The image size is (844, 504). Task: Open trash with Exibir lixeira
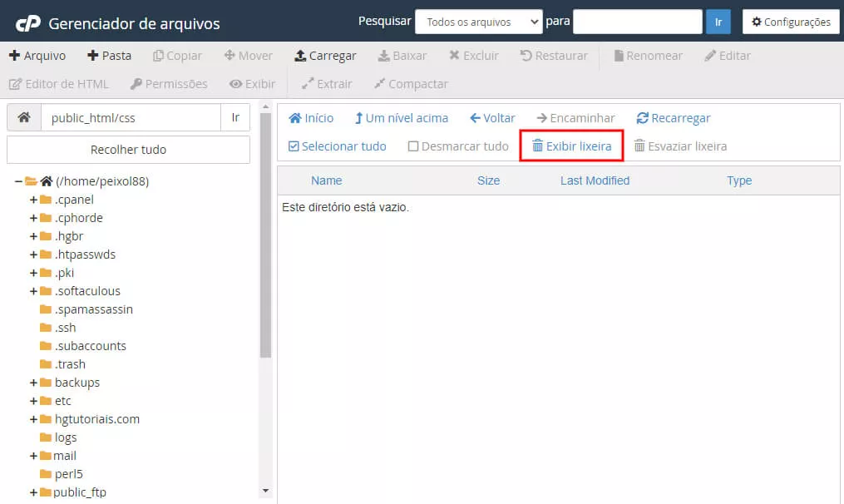click(x=571, y=146)
